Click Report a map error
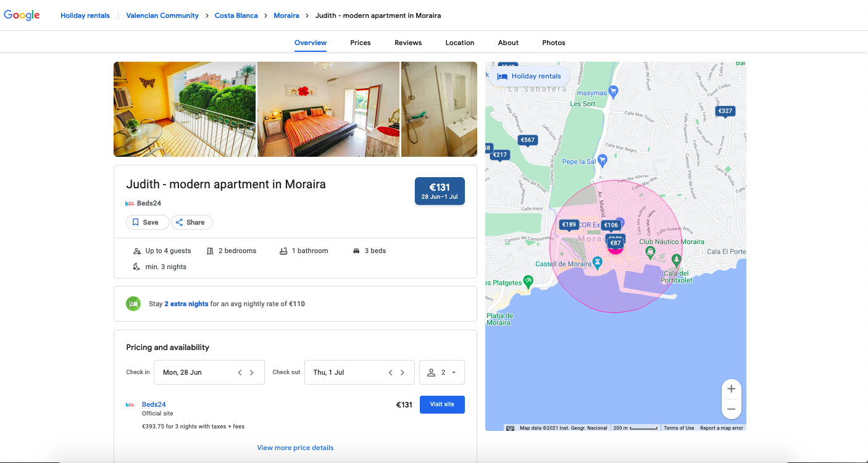This screenshot has width=868, height=463. coord(722,428)
